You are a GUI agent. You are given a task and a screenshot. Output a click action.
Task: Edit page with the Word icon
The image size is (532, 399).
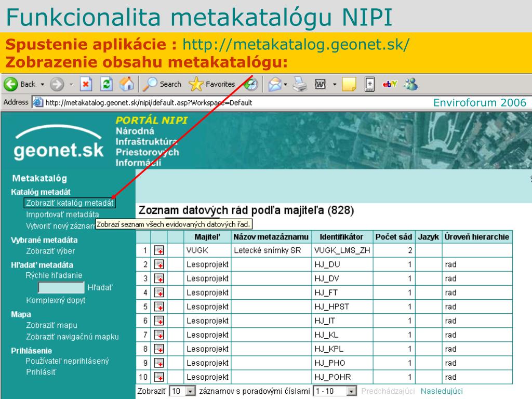(320, 84)
